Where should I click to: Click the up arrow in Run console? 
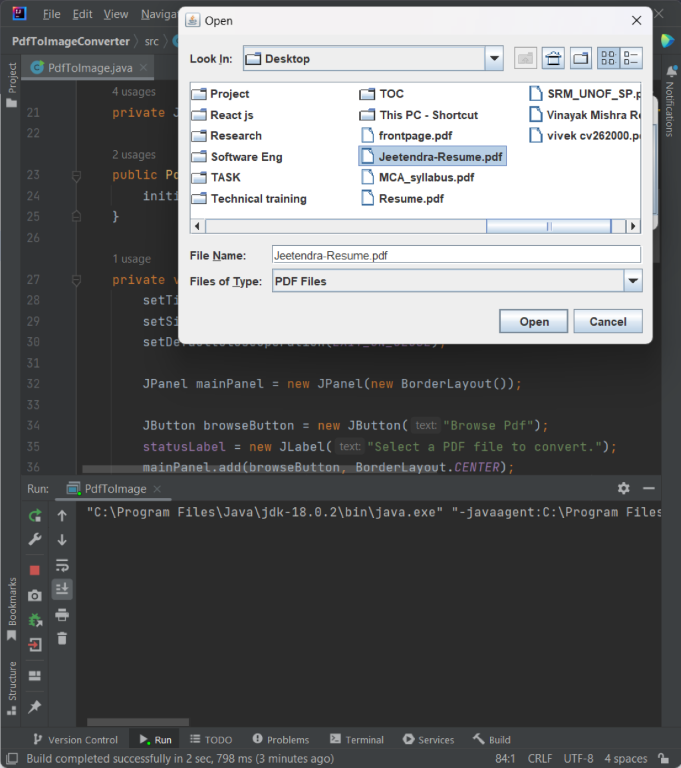62,515
